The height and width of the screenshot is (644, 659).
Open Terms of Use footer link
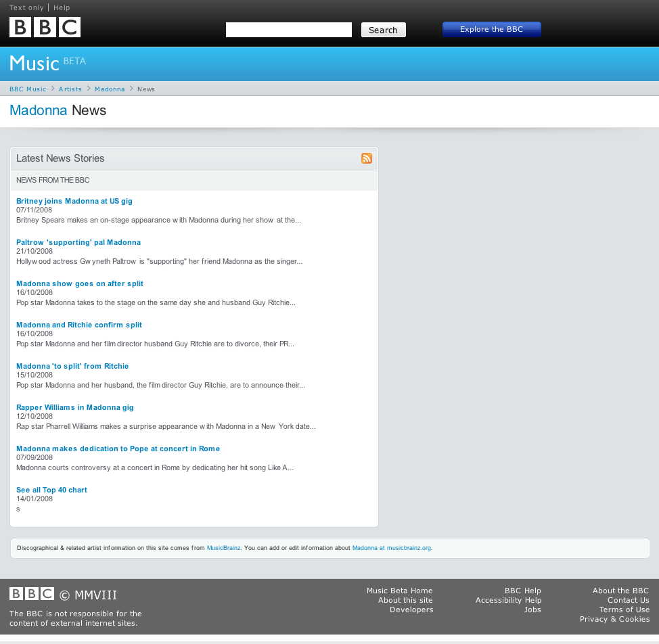(x=624, y=609)
